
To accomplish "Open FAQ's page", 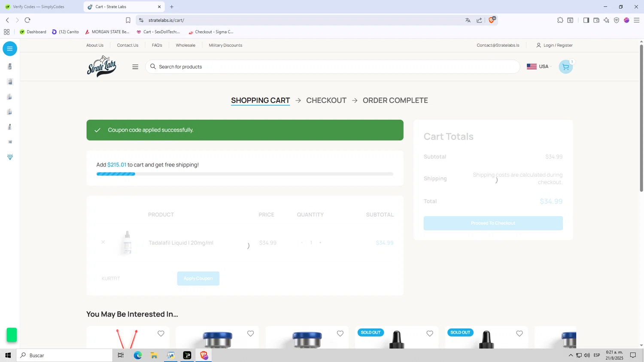I will [157, 45].
